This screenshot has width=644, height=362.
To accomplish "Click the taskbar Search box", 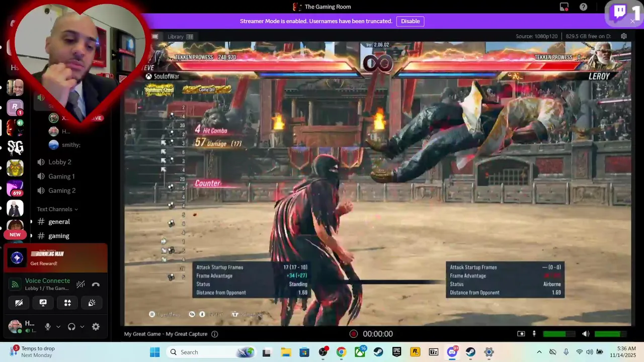I will click(x=211, y=352).
